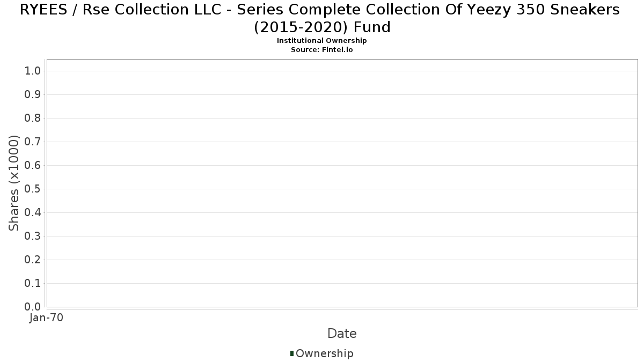Click the 0.5 y-axis tick label
Image resolution: width=644 pixels, height=362 pixels.
(33, 189)
